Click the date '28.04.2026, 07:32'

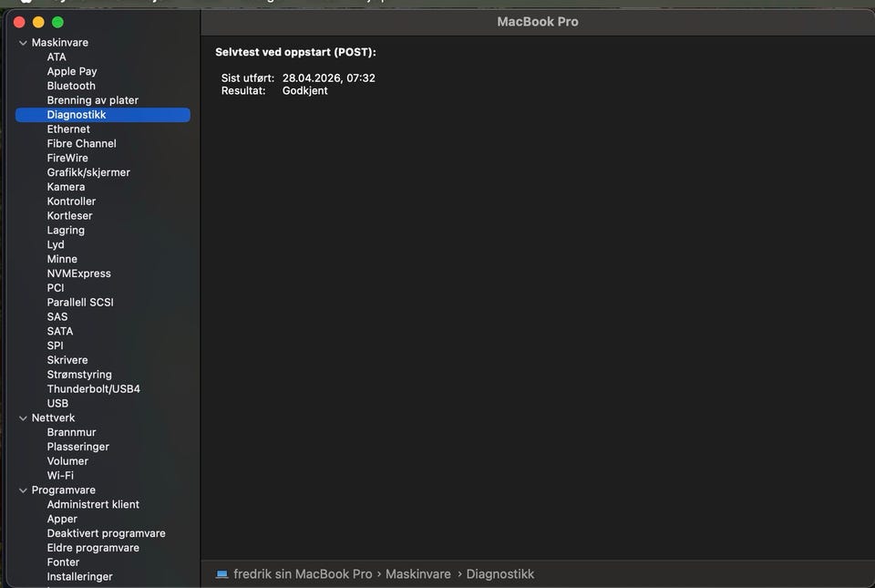click(329, 78)
